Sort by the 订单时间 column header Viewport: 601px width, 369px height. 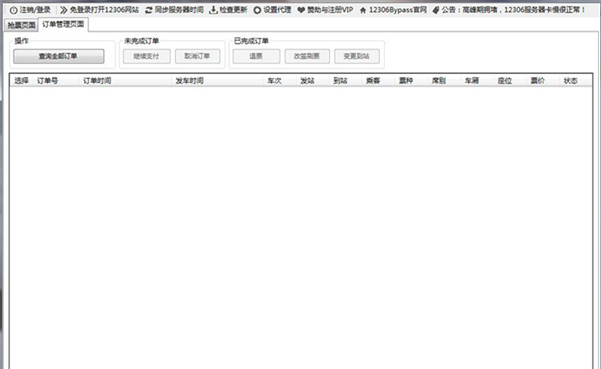[x=125, y=81]
